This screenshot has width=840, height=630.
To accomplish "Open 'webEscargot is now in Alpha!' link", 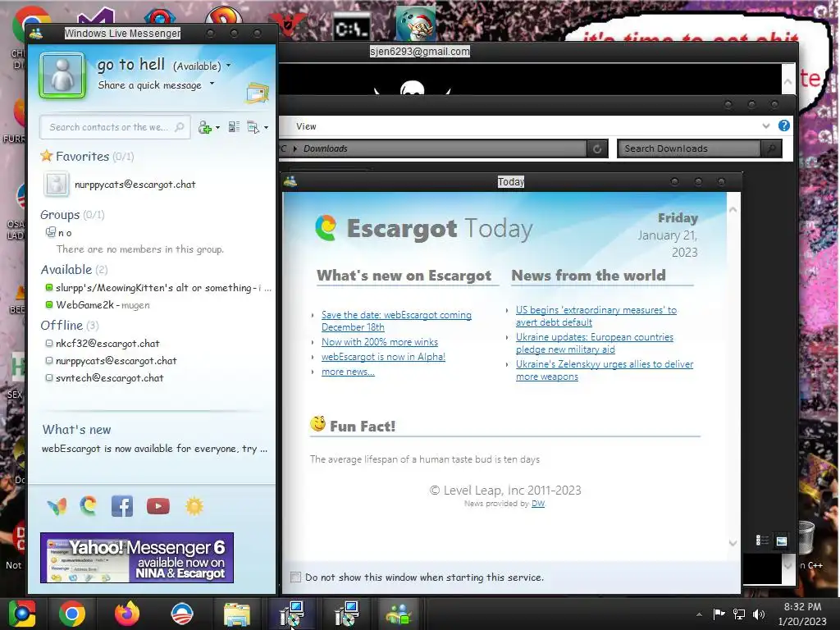I will click(383, 357).
